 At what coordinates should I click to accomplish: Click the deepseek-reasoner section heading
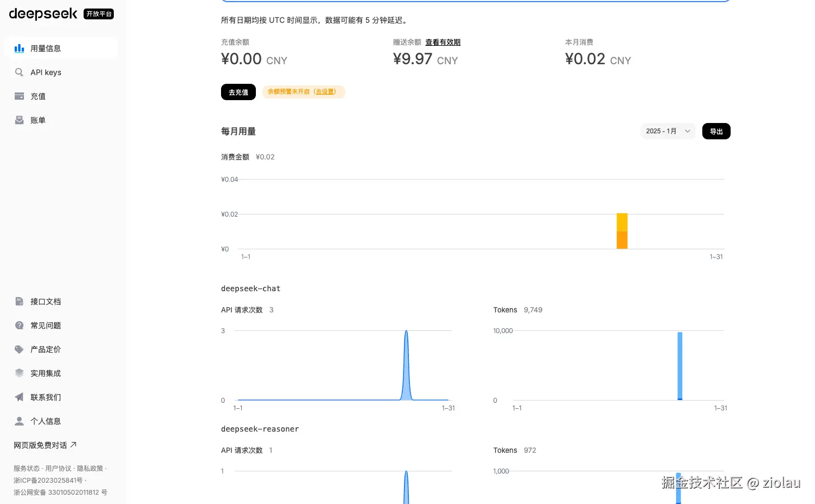click(x=260, y=429)
